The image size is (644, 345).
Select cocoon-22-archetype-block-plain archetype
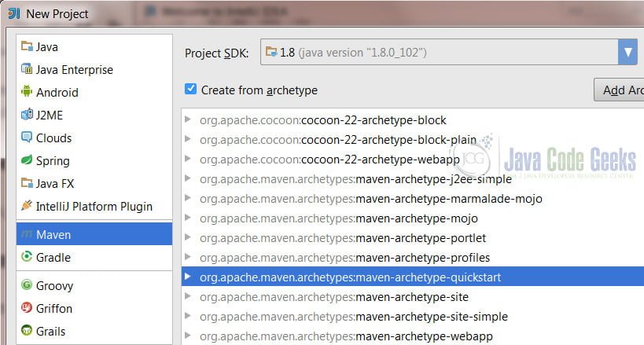338,140
